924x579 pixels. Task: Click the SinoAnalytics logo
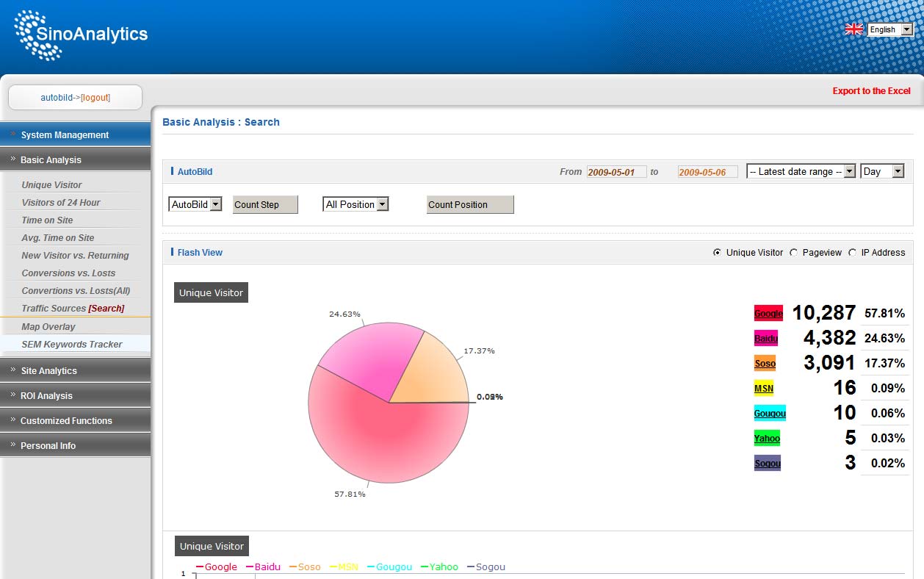pyautogui.click(x=81, y=34)
